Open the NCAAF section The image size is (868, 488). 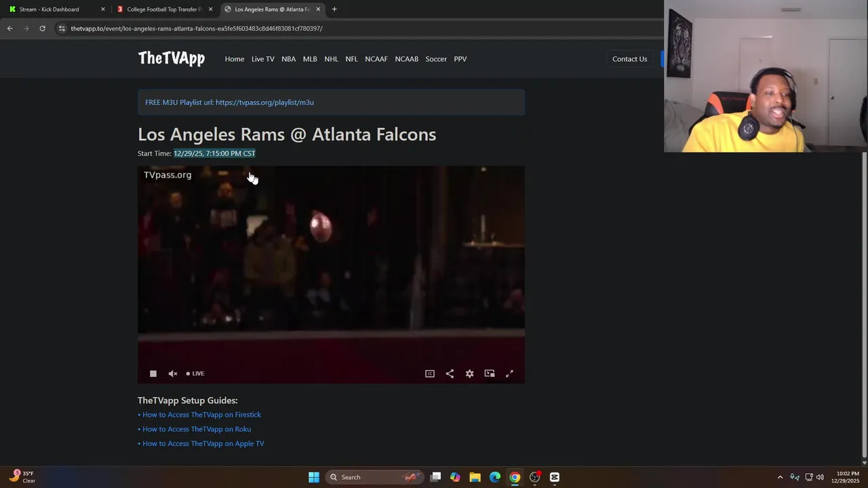pos(376,59)
